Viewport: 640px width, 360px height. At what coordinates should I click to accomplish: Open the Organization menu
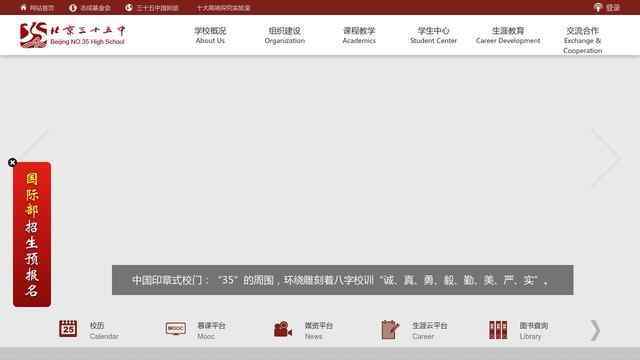coord(284,35)
